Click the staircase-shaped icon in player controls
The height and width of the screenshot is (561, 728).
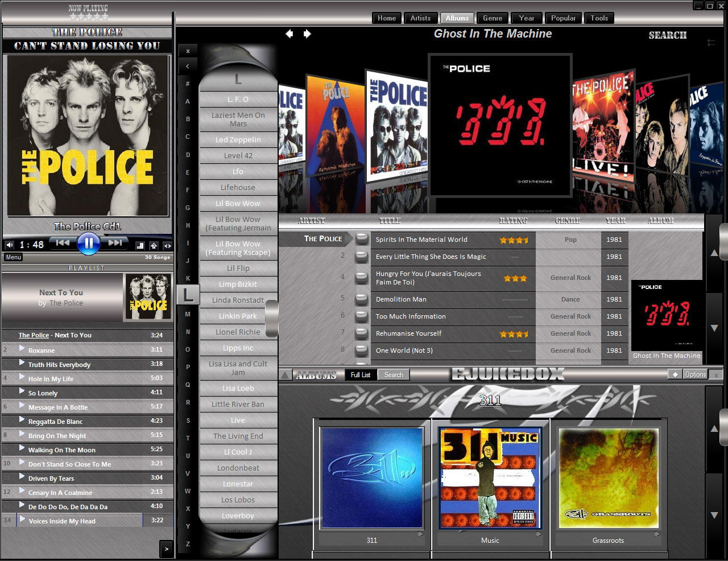tap(140, 246)
